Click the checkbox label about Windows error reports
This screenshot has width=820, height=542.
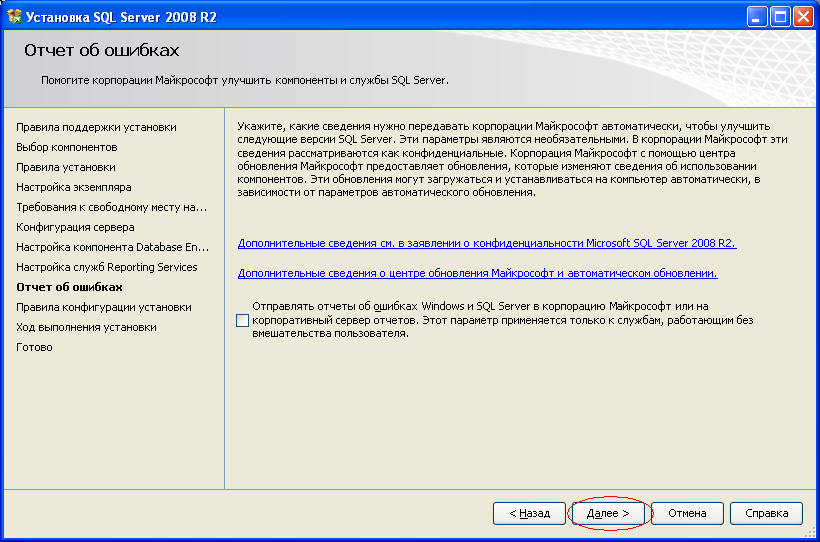click(503, 320)
